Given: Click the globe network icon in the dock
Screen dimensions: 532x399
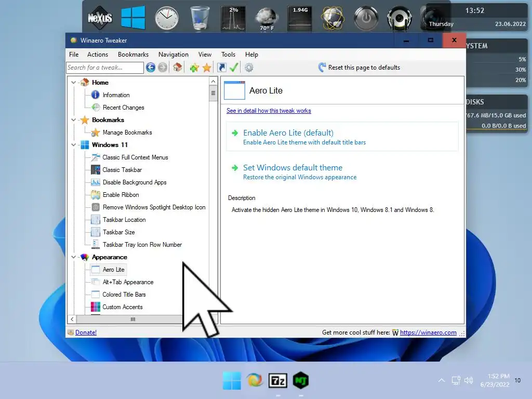Looking at the screenshot, I should pos(333,19).
